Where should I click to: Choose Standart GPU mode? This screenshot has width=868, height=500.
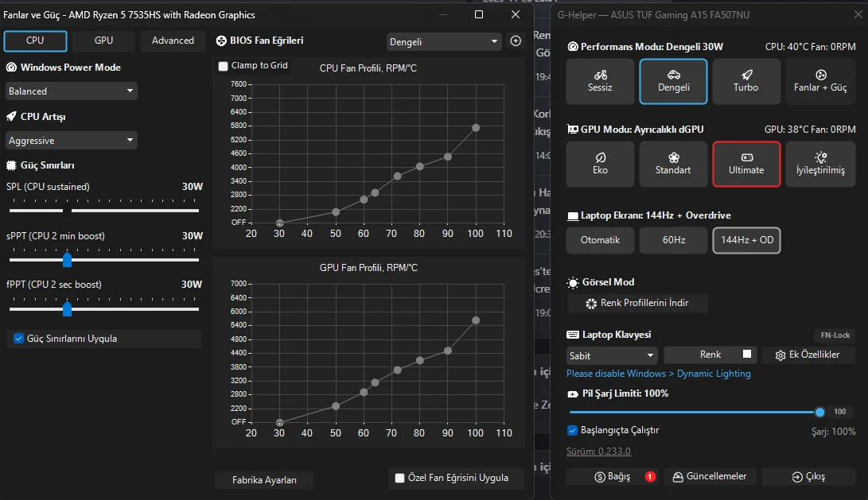click(673, 165)
